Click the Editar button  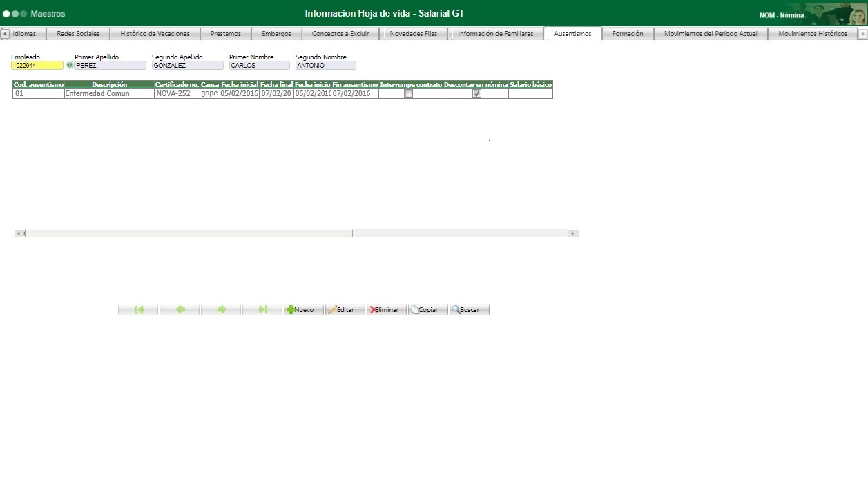[x=345, y=310]
